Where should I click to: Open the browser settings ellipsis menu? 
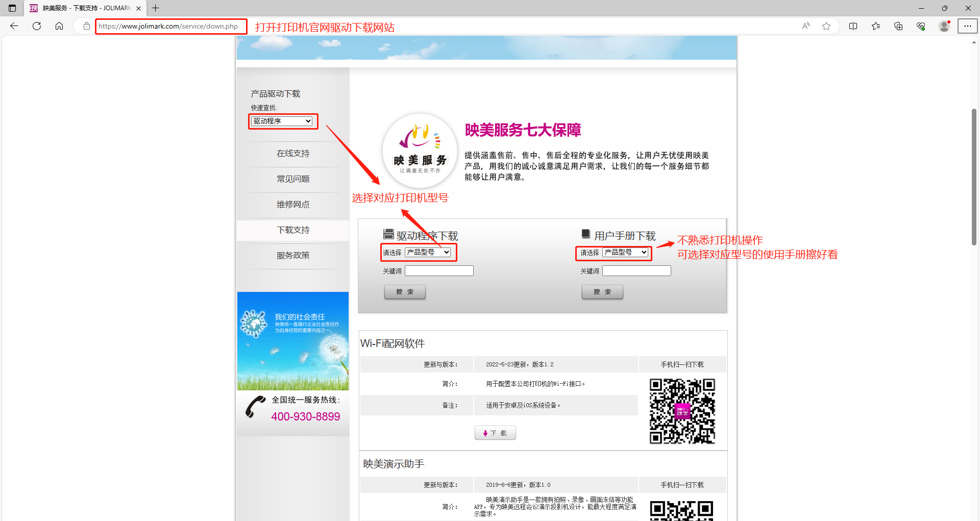pyautogui.click(x=967, y=26)
